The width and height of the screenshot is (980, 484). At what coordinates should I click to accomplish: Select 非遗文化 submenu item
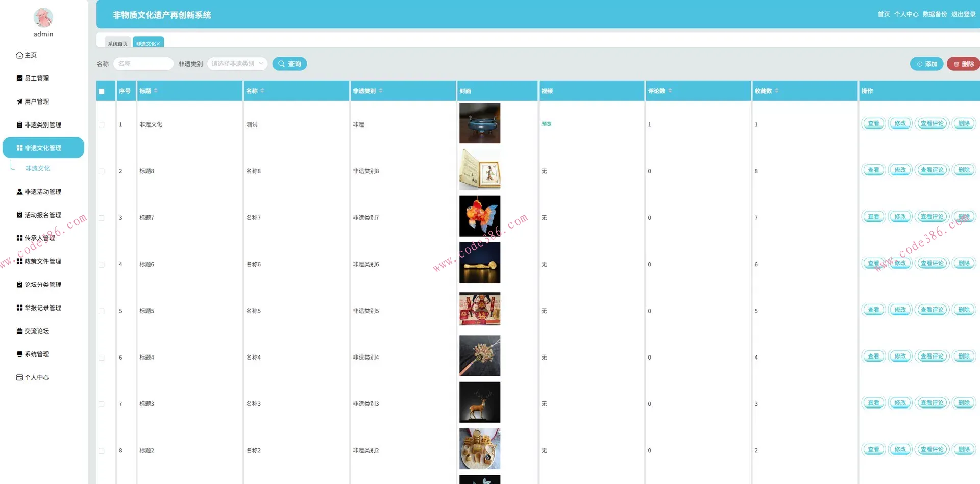coord(38,168)
